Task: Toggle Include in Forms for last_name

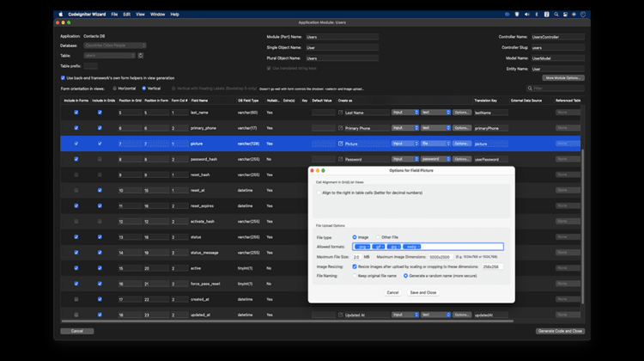Action: [x=76, y=113]
